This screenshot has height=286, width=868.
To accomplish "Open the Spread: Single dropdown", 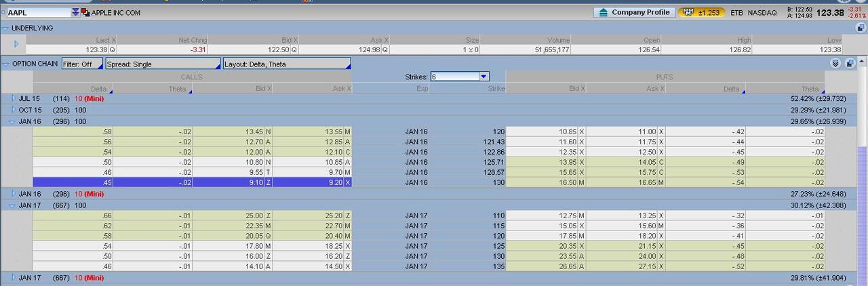I will (x=163, y=64).
